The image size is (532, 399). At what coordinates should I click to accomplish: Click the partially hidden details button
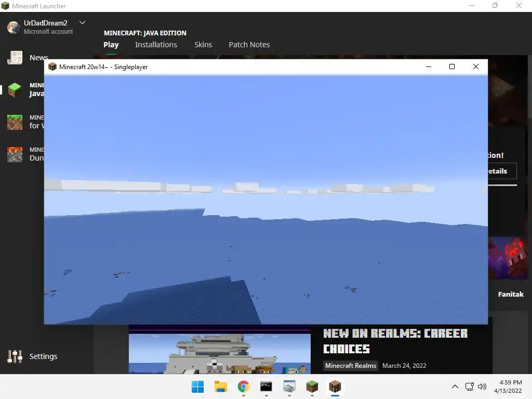[x=502, y=171]
